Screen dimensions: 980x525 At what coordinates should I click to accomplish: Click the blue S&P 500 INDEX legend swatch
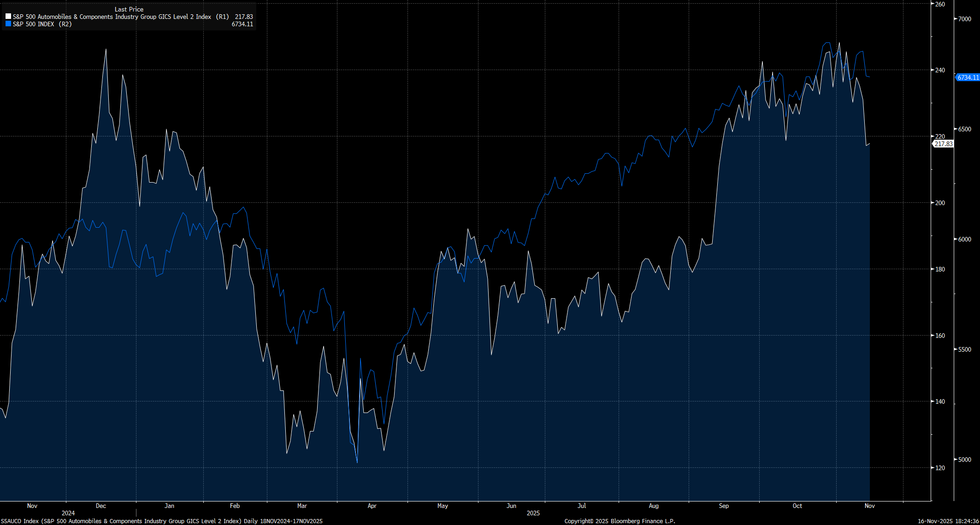(x=8, y=24)
